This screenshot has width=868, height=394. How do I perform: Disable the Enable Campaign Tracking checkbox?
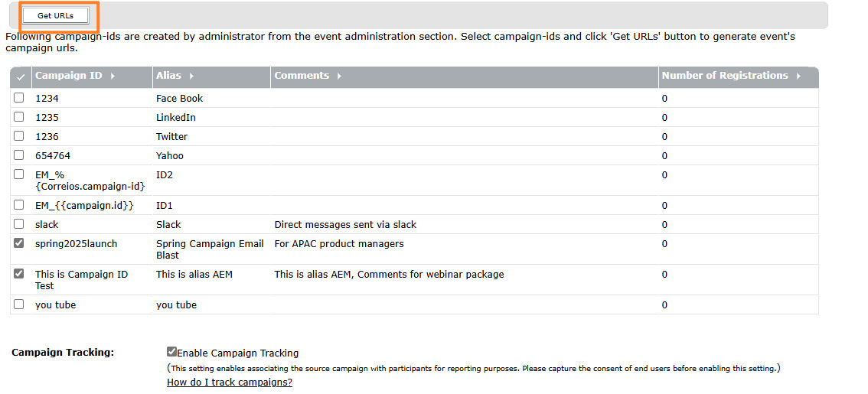coord(171,353)
